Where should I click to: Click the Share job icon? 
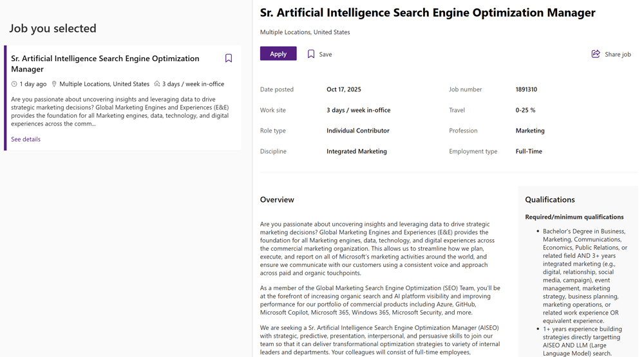tap(596, 54)
